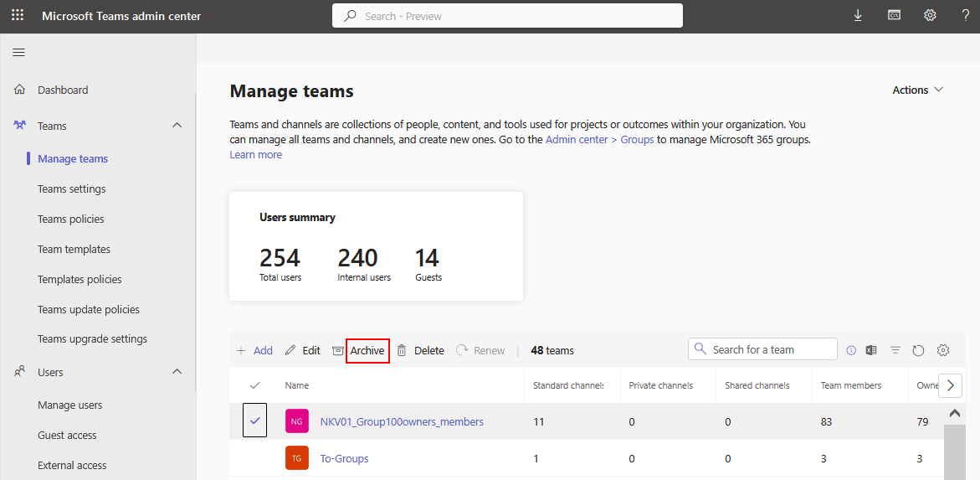This screenshot has height=480, width=980.
Task: Collapse the Teams navigation section
Action: click(x=177, y=126)
